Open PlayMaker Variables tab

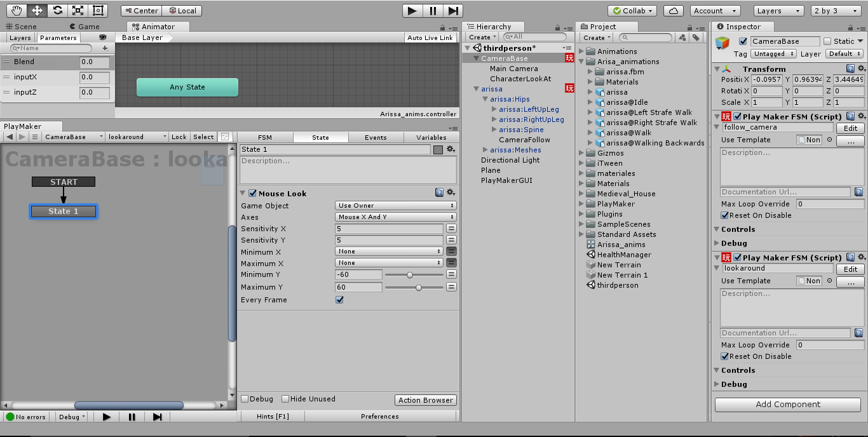(x=431, y=137)
